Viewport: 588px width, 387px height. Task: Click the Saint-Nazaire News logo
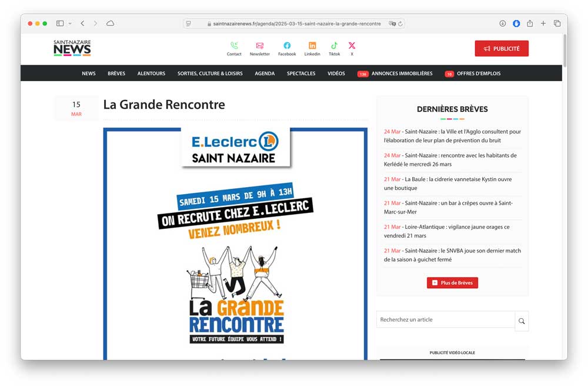(x=72, y=48)
